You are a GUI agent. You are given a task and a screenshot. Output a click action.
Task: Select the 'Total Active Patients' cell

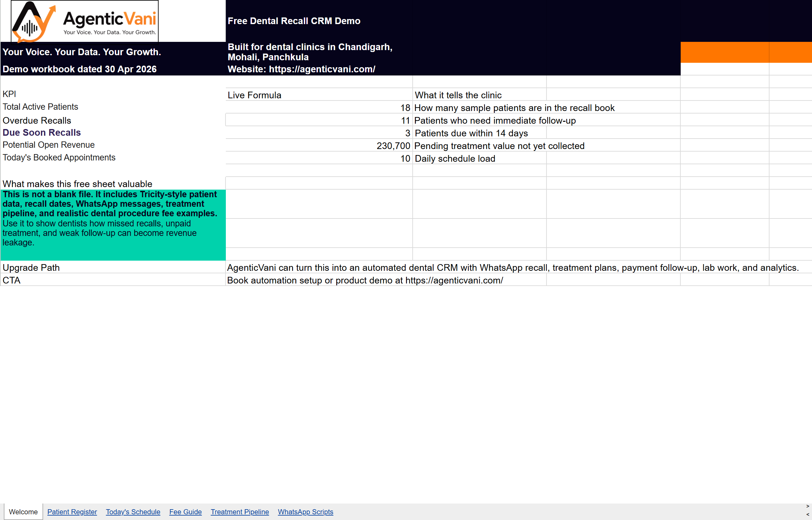pos(113,107)
